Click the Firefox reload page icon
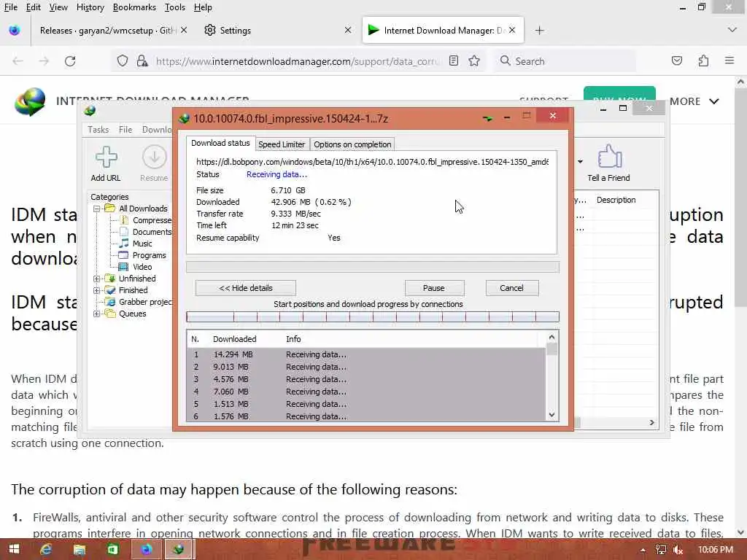 tap(70, 61)
